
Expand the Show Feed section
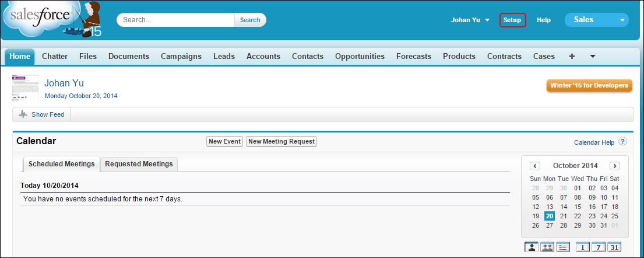tap(41, 114)
